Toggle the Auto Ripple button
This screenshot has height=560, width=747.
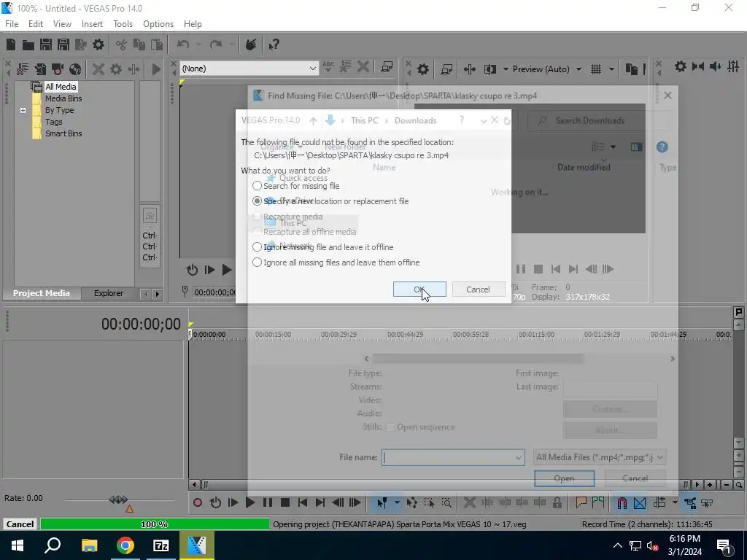pos(659,502)
